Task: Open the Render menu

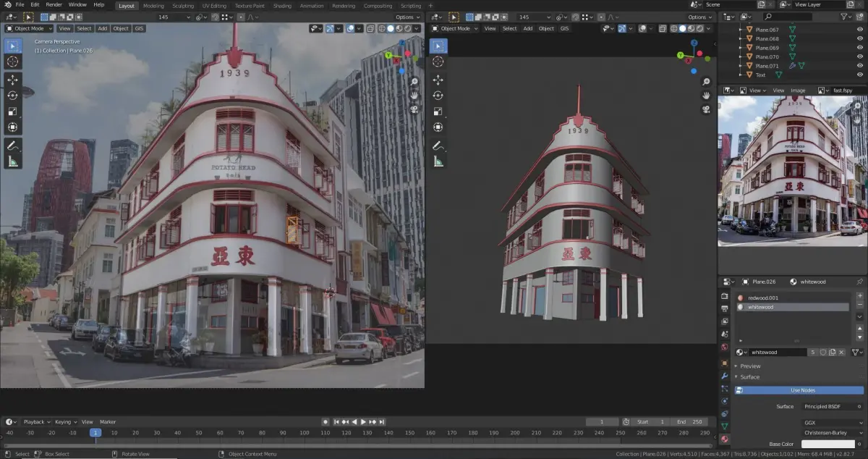Action: point(54,5)
